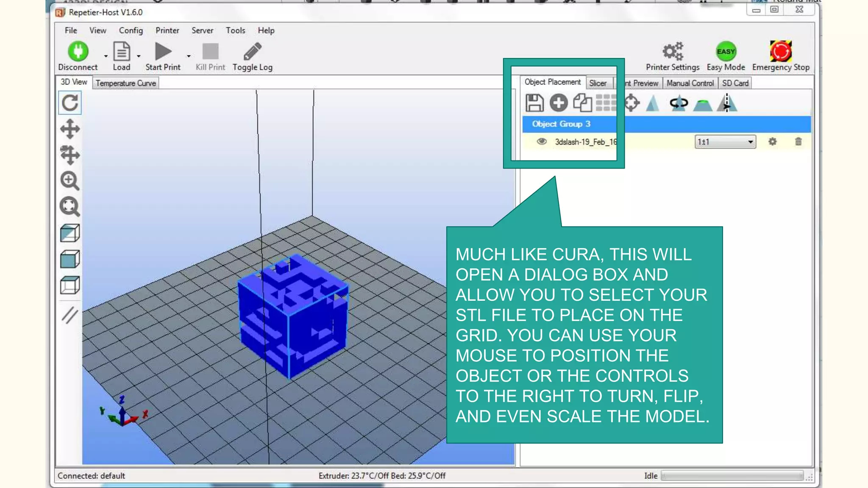Select the move object tool
The image size is (868, 488).
pos(70,155)
